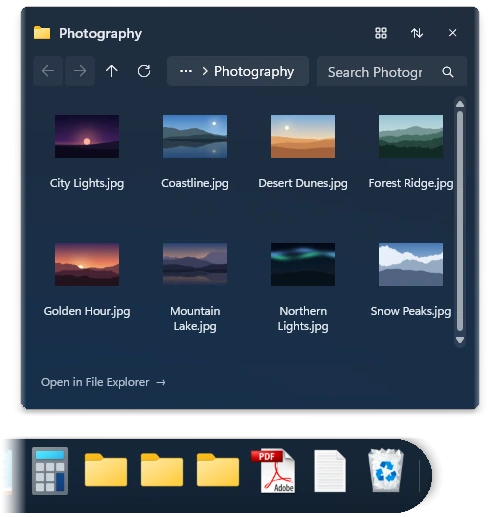Close the Photography flyout window
This screenshot has width=491, height=517.
[x=452, y=33]
